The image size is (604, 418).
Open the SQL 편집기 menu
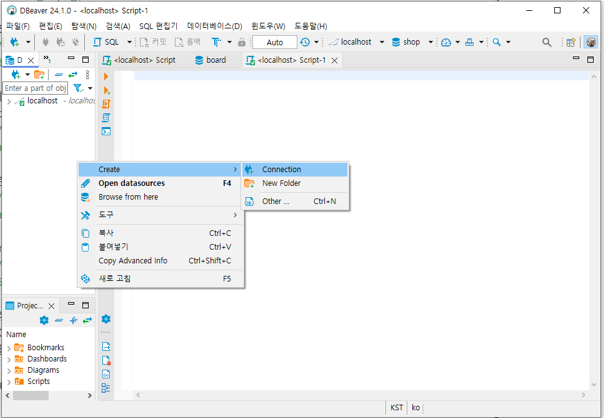tap(158, 26)
